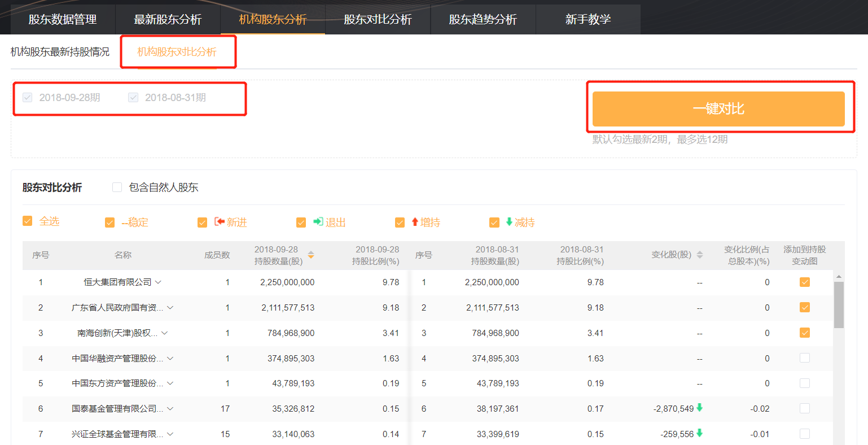Image resolution: width=868 pixels, height=445 pixels.
Task: Click the 减持 green down-arrow icon
Action: pyautogui.click(x=509, y=222)
